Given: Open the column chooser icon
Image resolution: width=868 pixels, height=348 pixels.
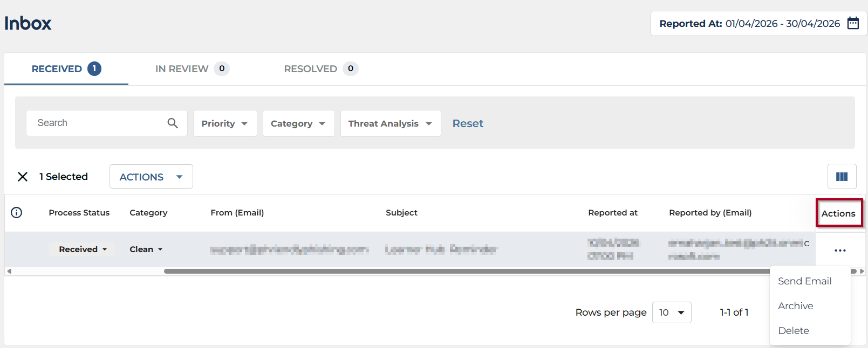Looking at the screenshot, I should [x=842, y=177].
